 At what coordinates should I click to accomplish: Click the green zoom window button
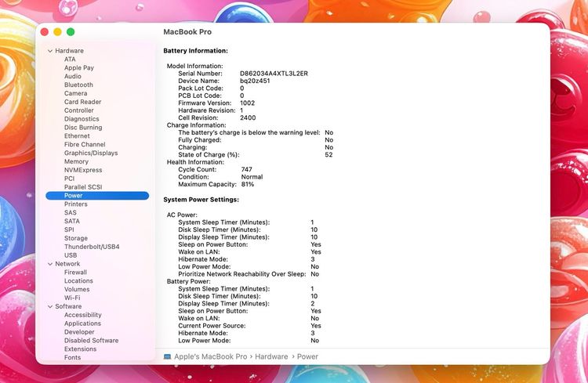(x=71, y=32)
